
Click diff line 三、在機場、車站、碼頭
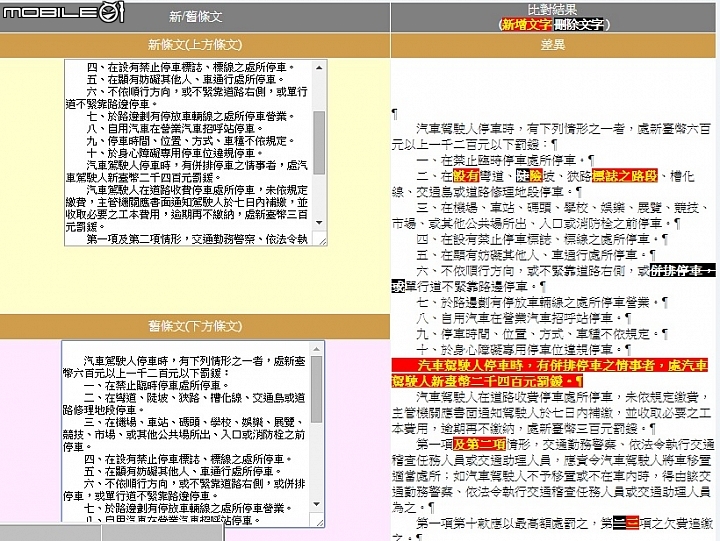click(x=549, y=215)
